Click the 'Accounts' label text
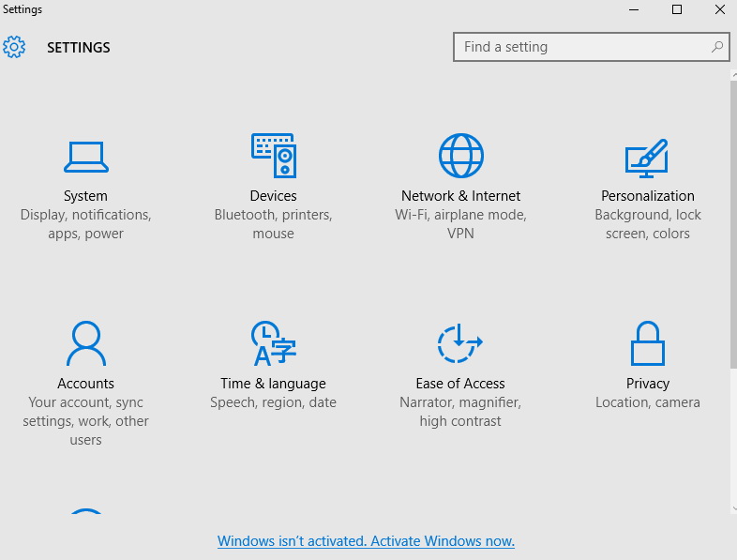The width and height of the screenshot is (737, 560). tap(85, 384)
